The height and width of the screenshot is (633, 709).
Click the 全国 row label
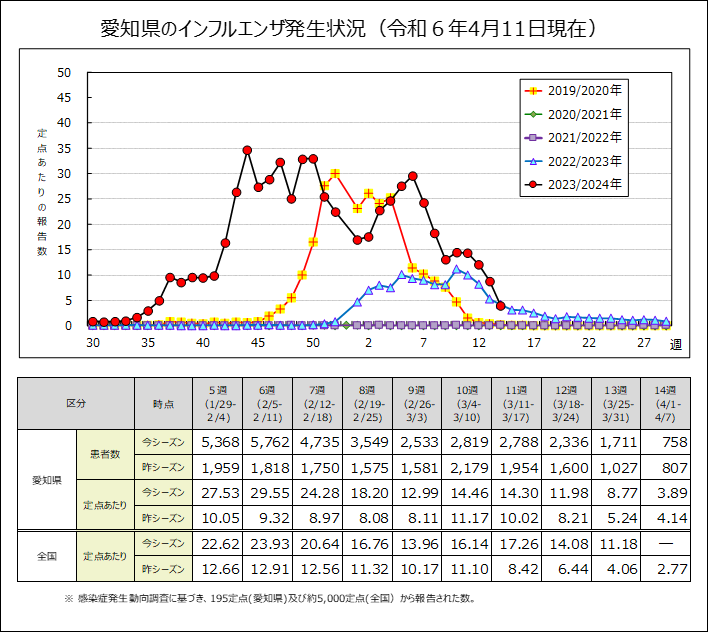47,556
